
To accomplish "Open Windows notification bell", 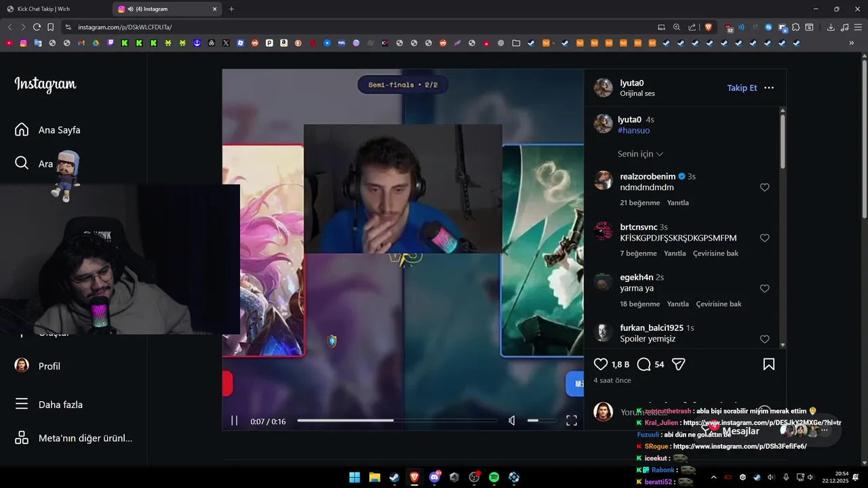I will (856, 477).
